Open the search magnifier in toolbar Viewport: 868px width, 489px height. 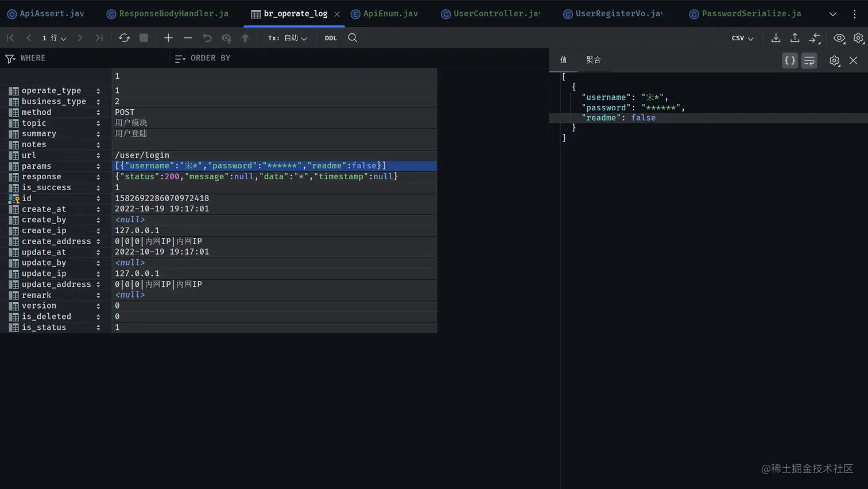click(x=352, y=38)
